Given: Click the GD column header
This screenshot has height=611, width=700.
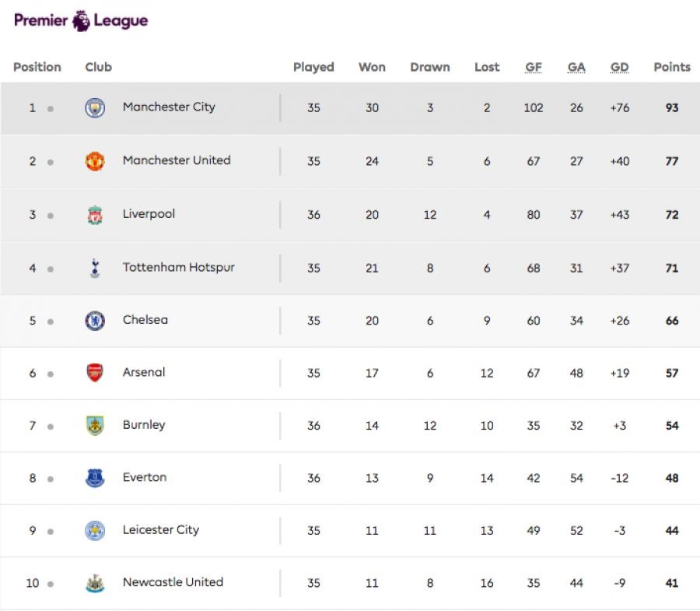Looking at the screenshot, I should [x=619, y=68].
